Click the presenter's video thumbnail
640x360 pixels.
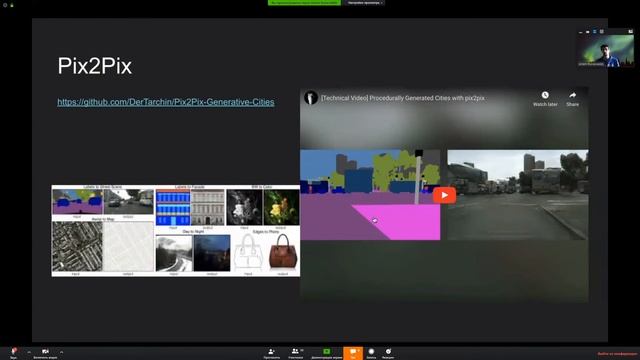coord(606,51)
